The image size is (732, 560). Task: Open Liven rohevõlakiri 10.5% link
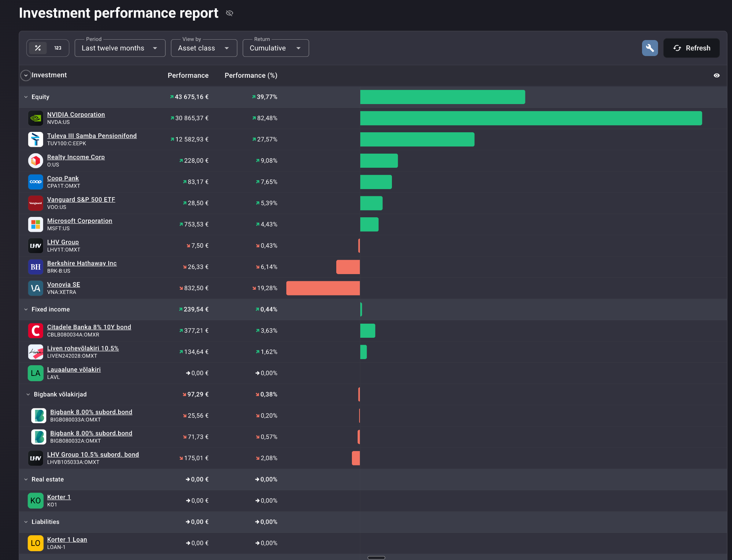(83, 348)
